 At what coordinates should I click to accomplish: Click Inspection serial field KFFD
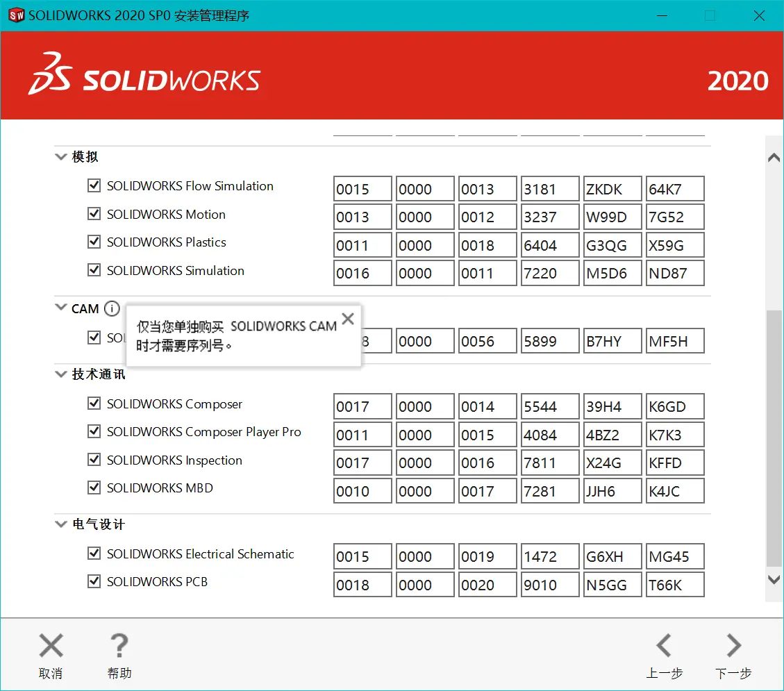pos(675,463)
